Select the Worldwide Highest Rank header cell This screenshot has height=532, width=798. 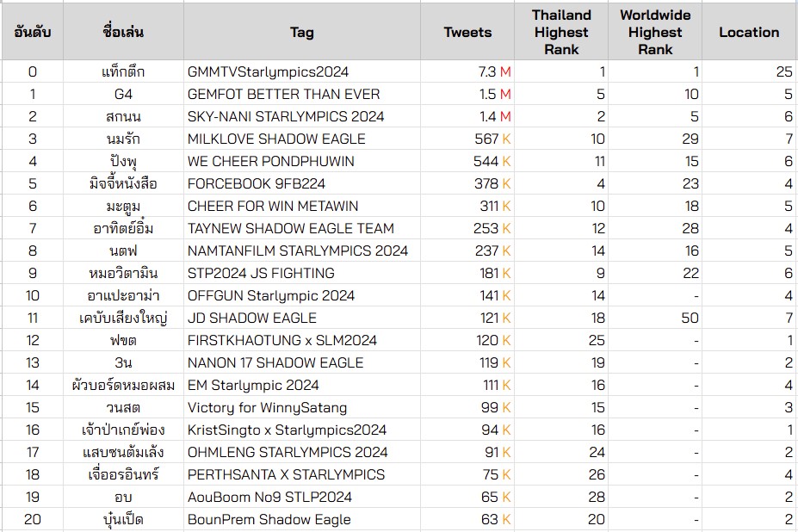(x=654, y=32)
